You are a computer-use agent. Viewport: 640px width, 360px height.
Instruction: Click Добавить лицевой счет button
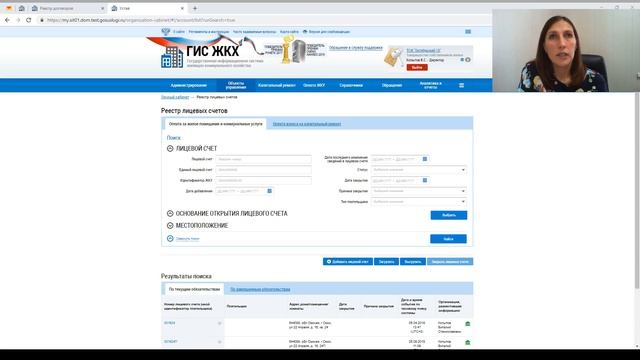click(348, 262)
